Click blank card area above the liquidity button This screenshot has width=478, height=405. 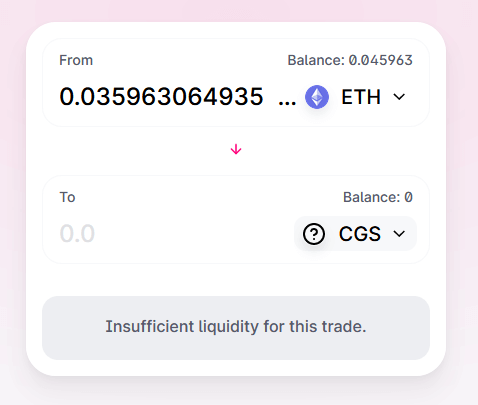point(236,280)
